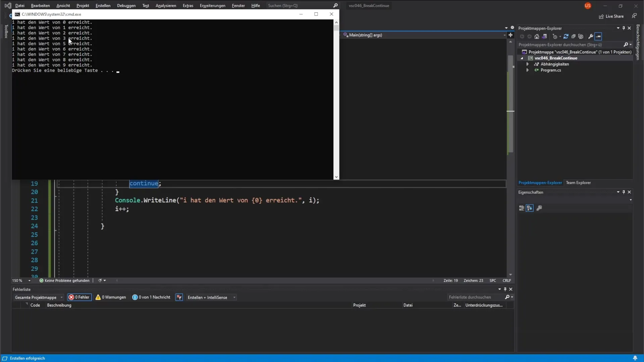Switch views icon in Projektmappen-Explorer toolbar
Screen dimensions: 644x362
[544, 37]
